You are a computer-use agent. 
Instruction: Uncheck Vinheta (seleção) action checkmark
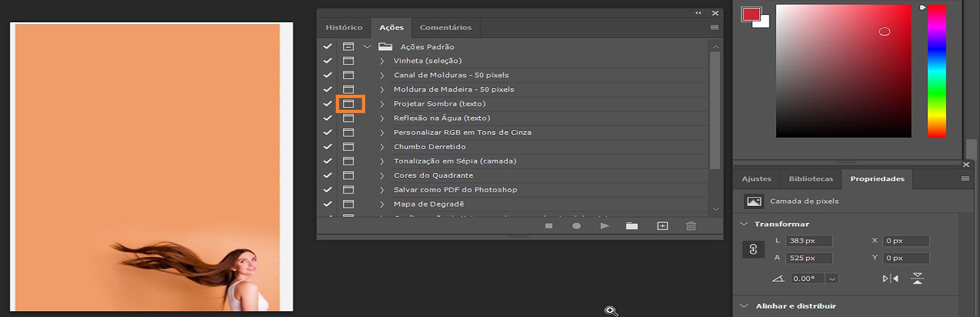pos(328,61)
